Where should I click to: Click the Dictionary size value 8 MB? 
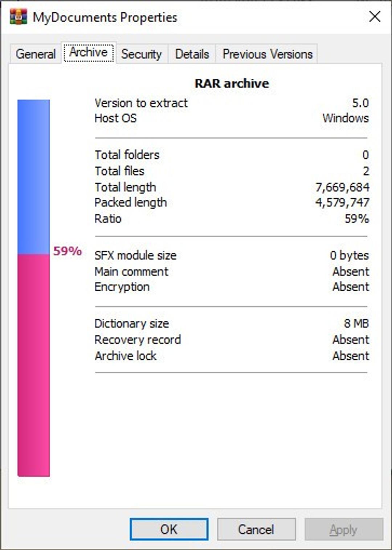356,323
